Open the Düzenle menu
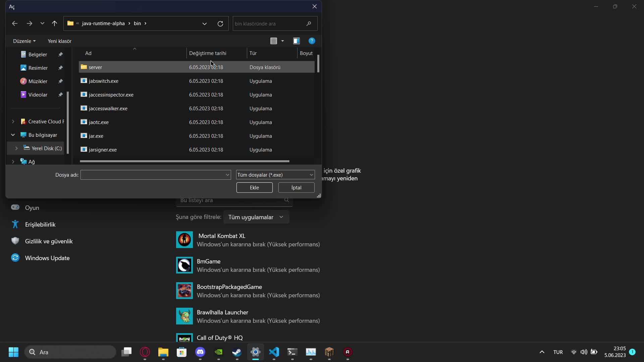The width and height of the screenshot is (644, 362). (x=24, y=41)
